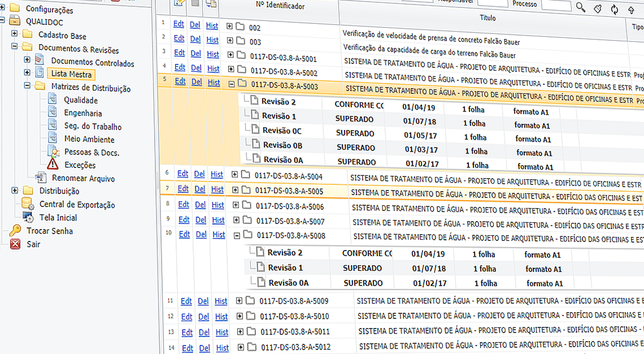
Task: Click the Trocar Senha key icon
Action: (x=15, y=231)
